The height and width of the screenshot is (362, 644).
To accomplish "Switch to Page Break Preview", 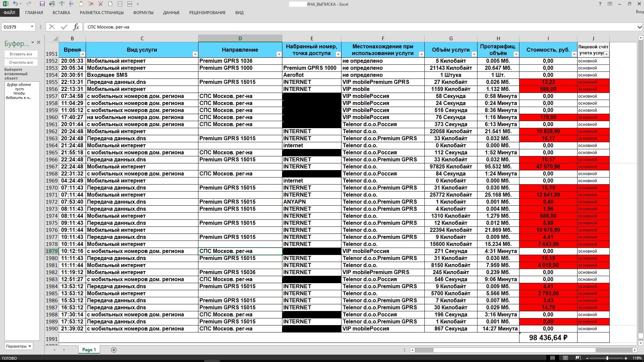I will coord(578,358).
